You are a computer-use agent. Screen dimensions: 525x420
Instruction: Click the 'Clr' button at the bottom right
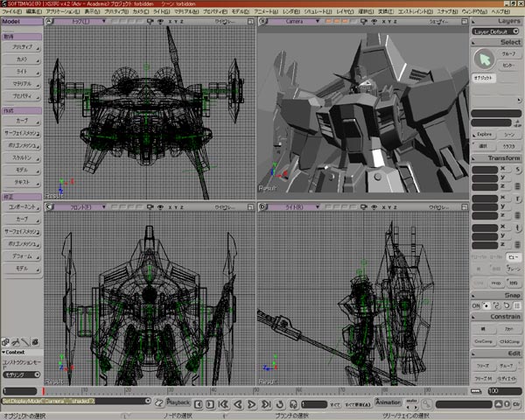click(x=516, y=404)
